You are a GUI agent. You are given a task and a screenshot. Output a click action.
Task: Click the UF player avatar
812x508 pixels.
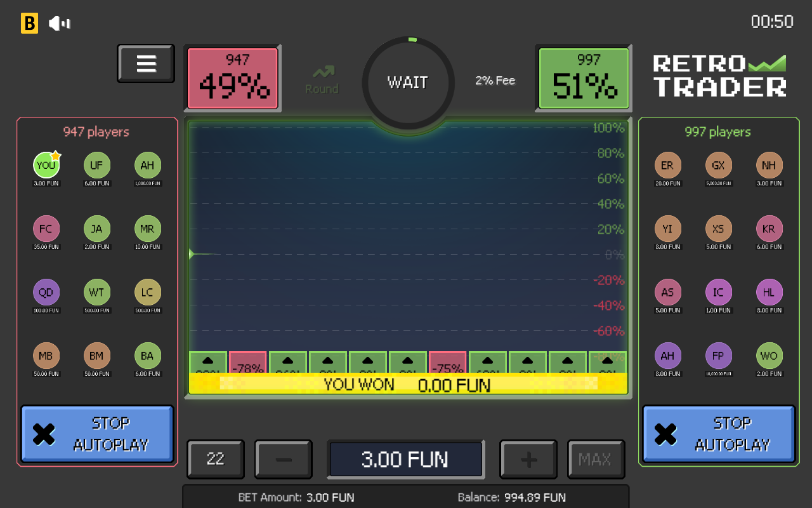click(97, 165)
